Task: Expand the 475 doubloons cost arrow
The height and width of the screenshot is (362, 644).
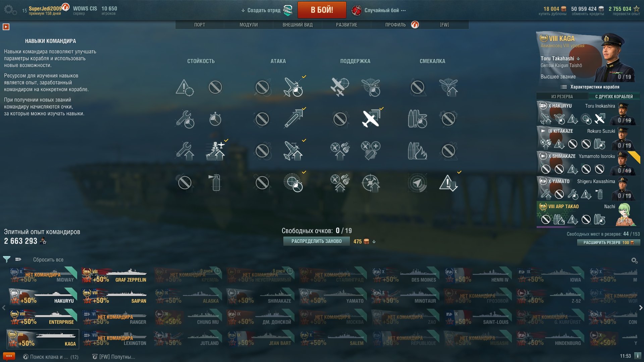Action: [x=374, y=241]
